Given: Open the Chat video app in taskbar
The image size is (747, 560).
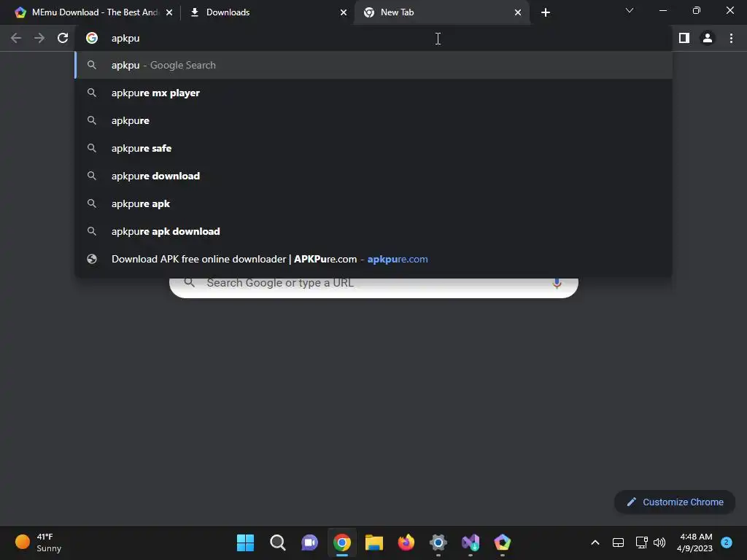Looking at the screenshot, I should (309, 542).
